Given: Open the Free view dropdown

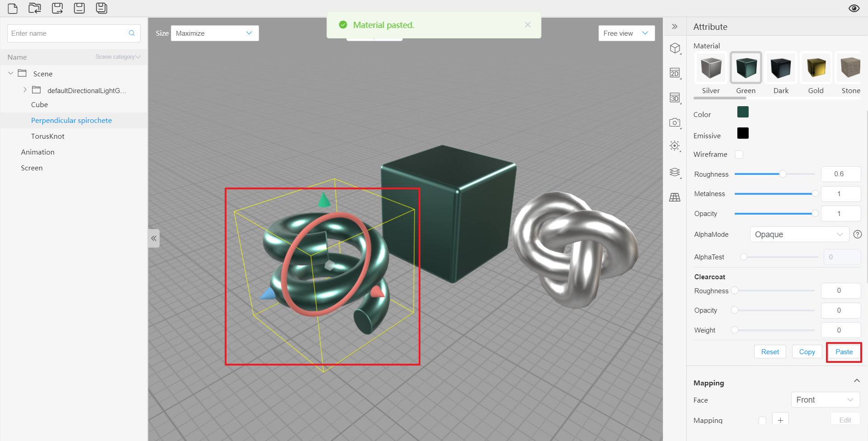Looking at the screenshot, I should pyautogui.click(x=627, y=33).
